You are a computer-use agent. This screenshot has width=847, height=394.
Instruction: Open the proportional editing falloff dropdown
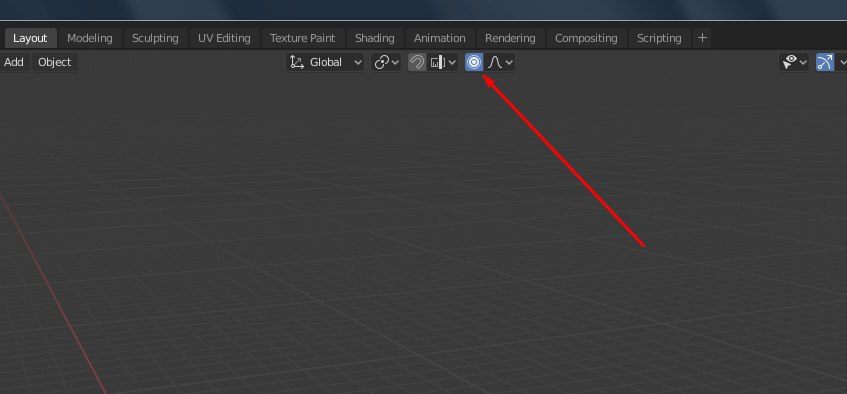click(x=500, y=62)
